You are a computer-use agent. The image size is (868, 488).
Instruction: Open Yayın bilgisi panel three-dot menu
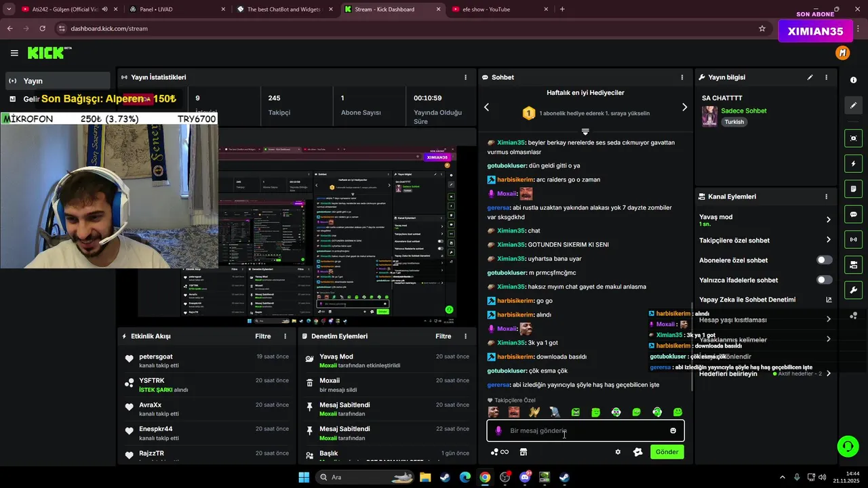[826, 77]
